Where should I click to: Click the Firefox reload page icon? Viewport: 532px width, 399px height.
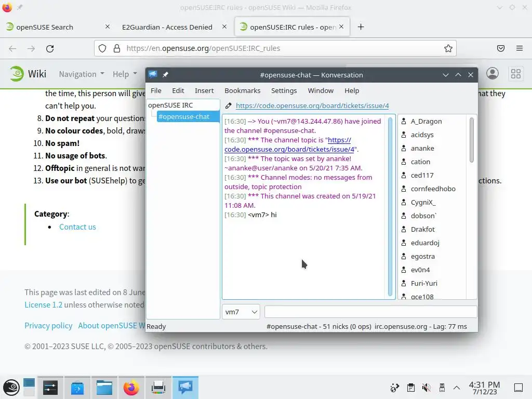[50, 48]
